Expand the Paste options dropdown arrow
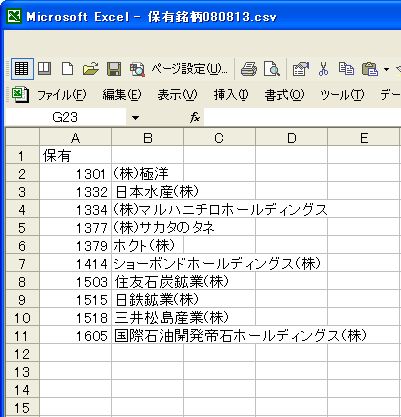Image resolution: width=401 pixels, height=417 pixels. (x=386, y=69)
